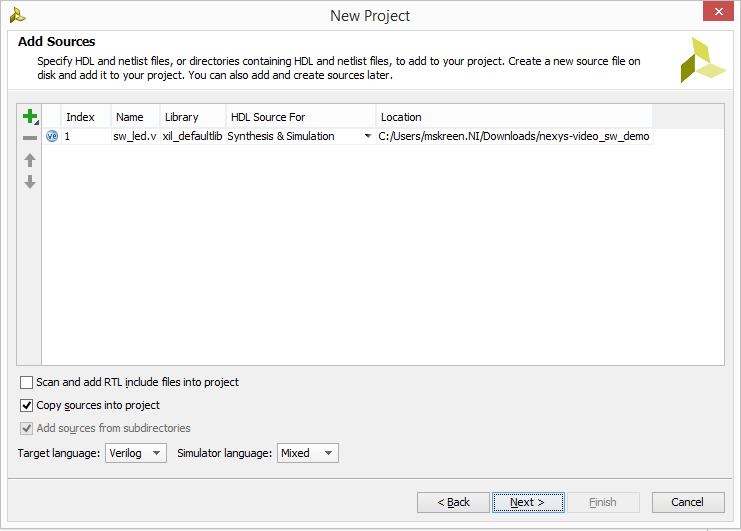The height and width of the screenshot is (531, 741).
Task: Go Back to the previous wizard page
Action: tap(453, 502)
